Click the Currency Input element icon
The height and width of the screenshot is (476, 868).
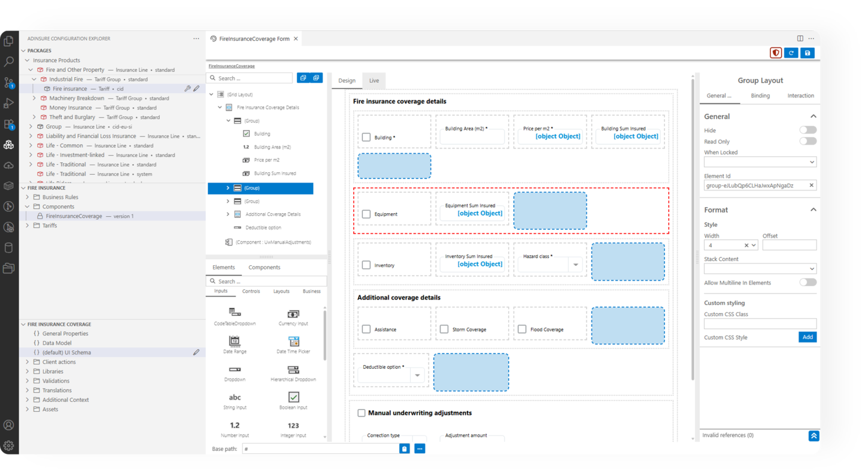pyautogui.click(x=293, y=314)
